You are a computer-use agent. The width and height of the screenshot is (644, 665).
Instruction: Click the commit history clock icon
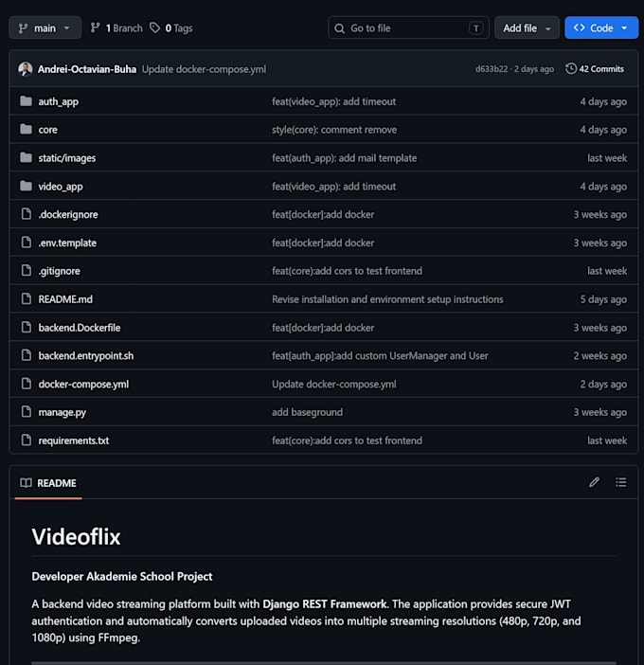571,69
